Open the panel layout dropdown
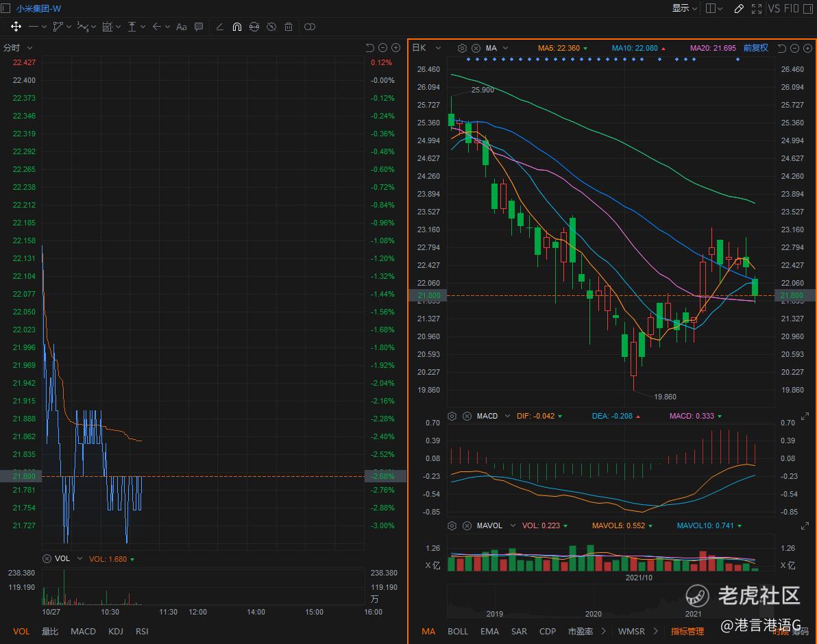 [714, 8]
